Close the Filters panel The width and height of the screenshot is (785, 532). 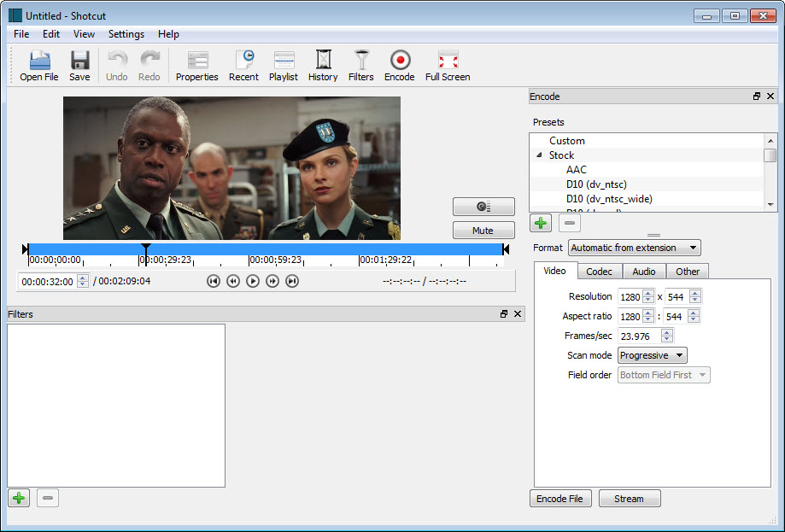coord(518,313)
